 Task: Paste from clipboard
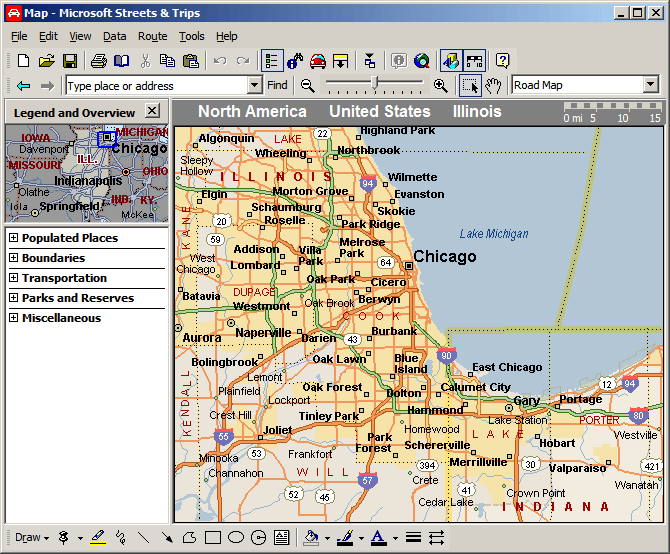[x=191, y=61]
